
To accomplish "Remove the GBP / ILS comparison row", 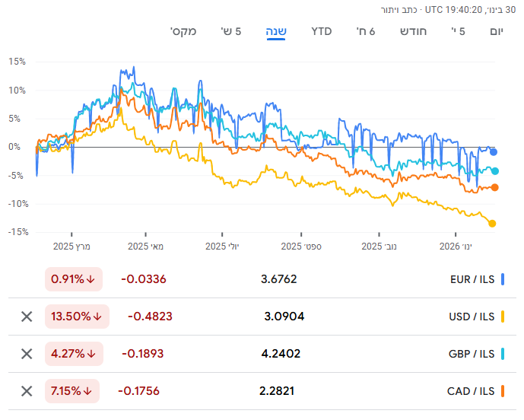I will coord(27,354).
